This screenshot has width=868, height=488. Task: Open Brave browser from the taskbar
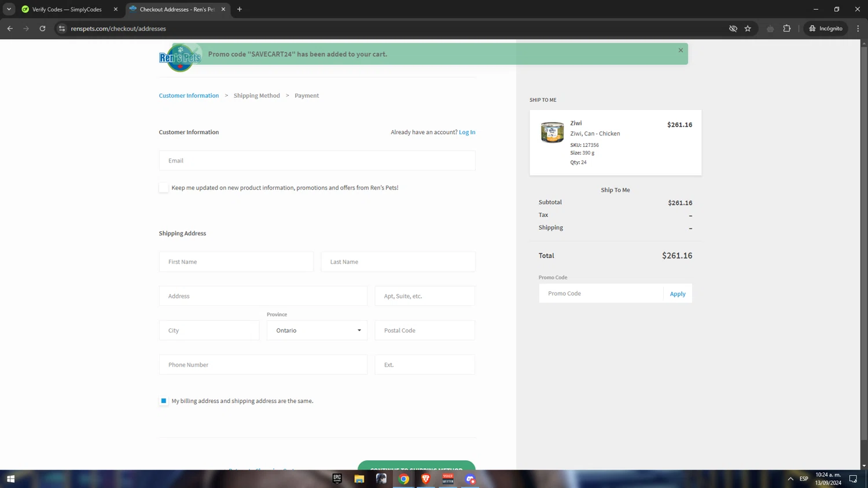426,479
